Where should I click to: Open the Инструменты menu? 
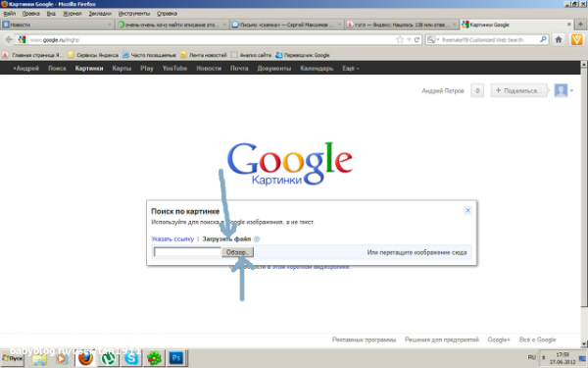pos(134,14)
